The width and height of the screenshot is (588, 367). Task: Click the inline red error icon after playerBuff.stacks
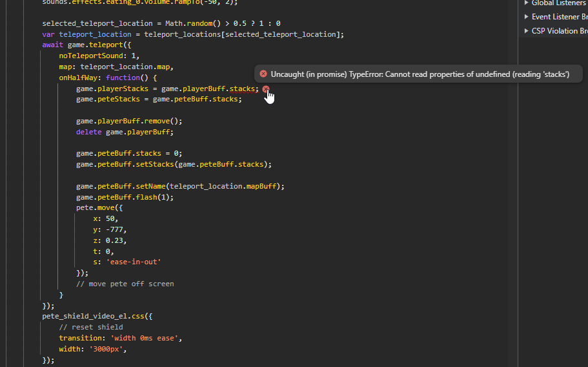[266, 89]
